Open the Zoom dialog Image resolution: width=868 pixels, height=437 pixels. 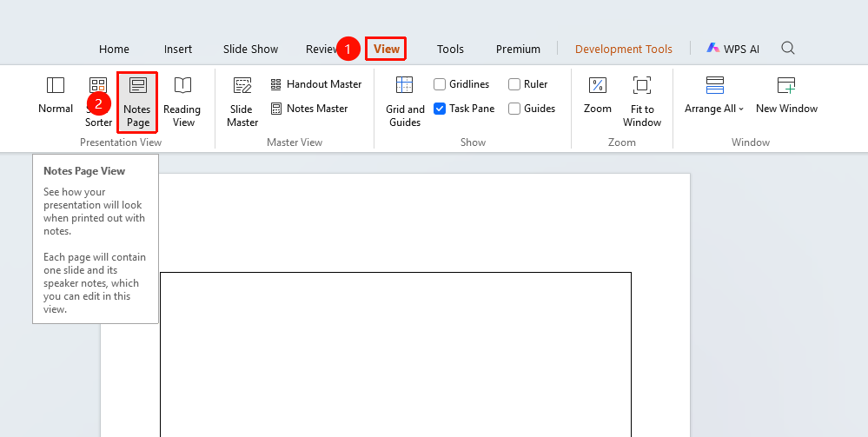[597, 96]
